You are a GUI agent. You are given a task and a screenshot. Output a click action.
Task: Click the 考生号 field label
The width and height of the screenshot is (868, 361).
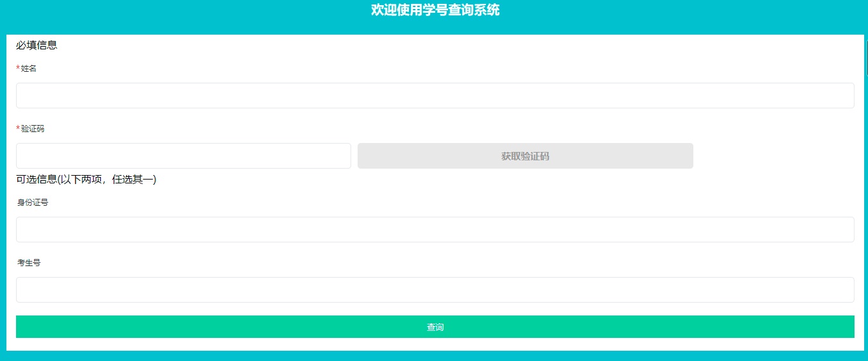(29, 263)
